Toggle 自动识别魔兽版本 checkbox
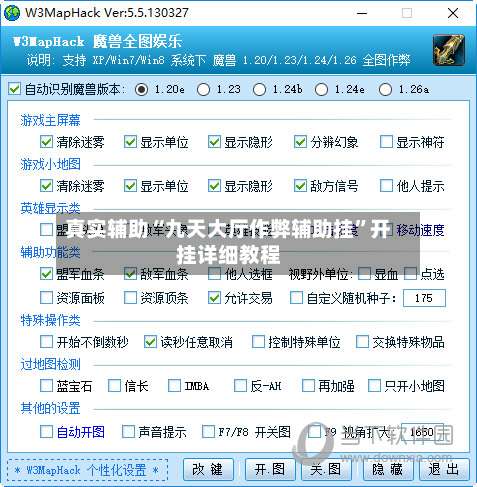Image resolution: width=477 pixels, height=487 pixels. pyautogui.click(x=14, y=89)
